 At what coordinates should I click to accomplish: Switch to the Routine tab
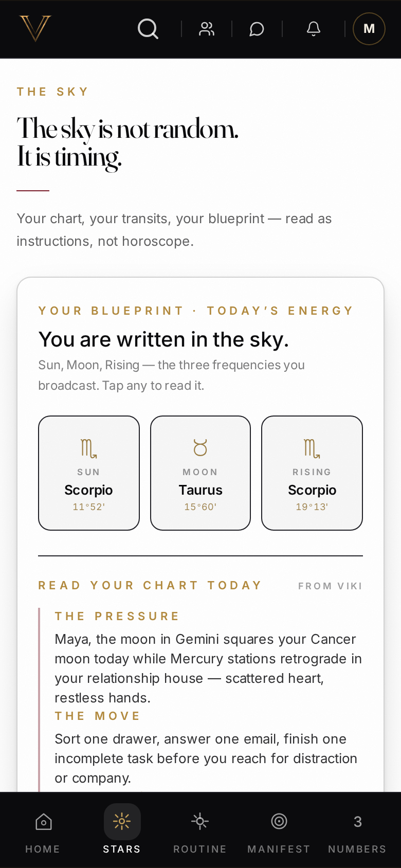click(200, 830)
